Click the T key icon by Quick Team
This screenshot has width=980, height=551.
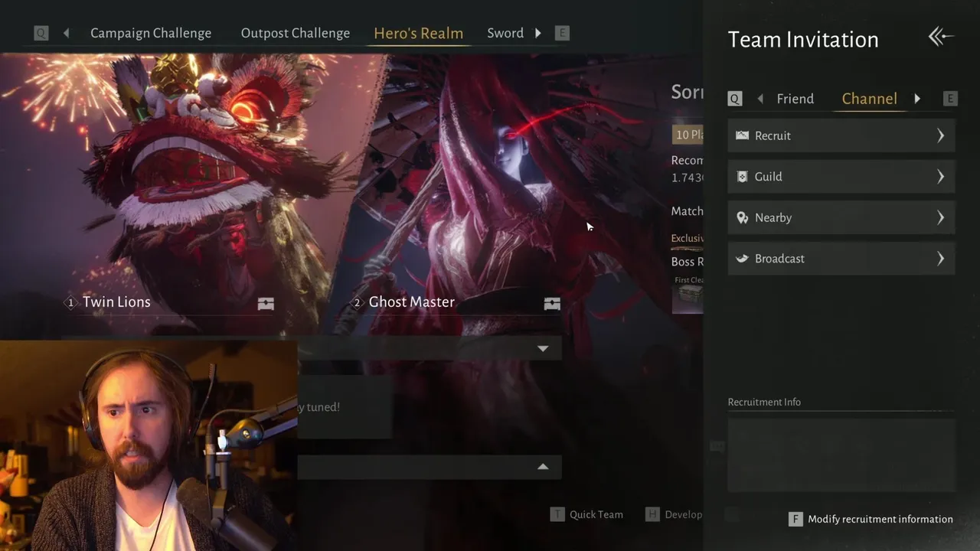(557, 514)
